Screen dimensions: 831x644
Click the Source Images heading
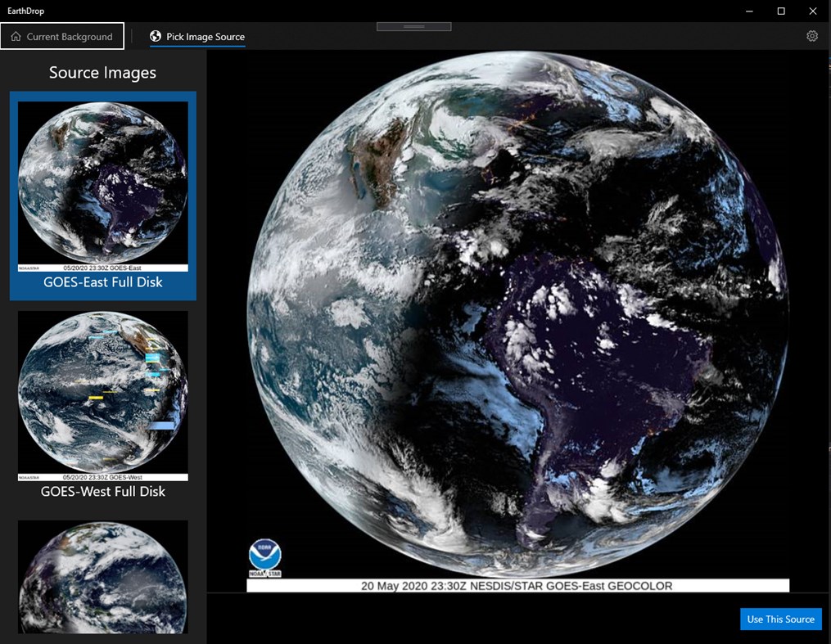coord(102,72)
